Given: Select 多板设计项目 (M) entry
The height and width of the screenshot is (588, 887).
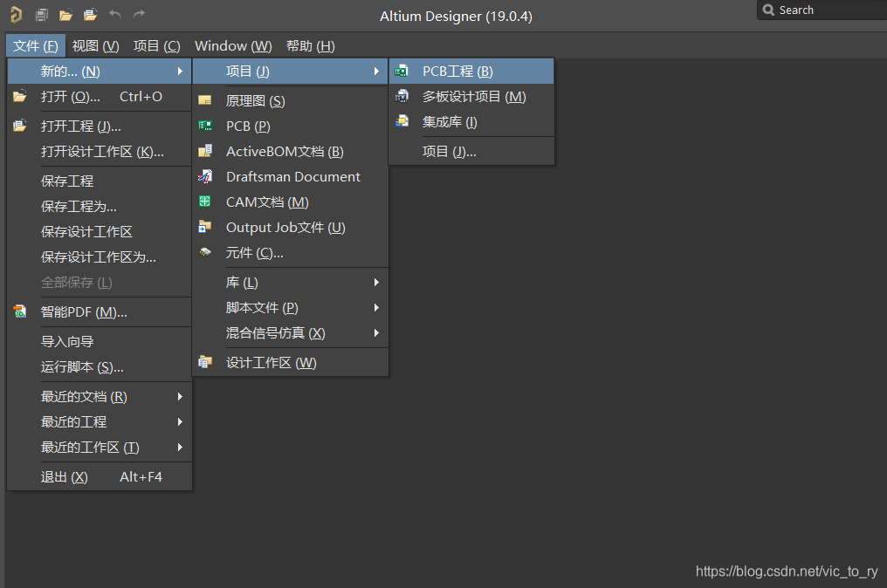Looking at the screenshot, I should [x=471, y=97].
